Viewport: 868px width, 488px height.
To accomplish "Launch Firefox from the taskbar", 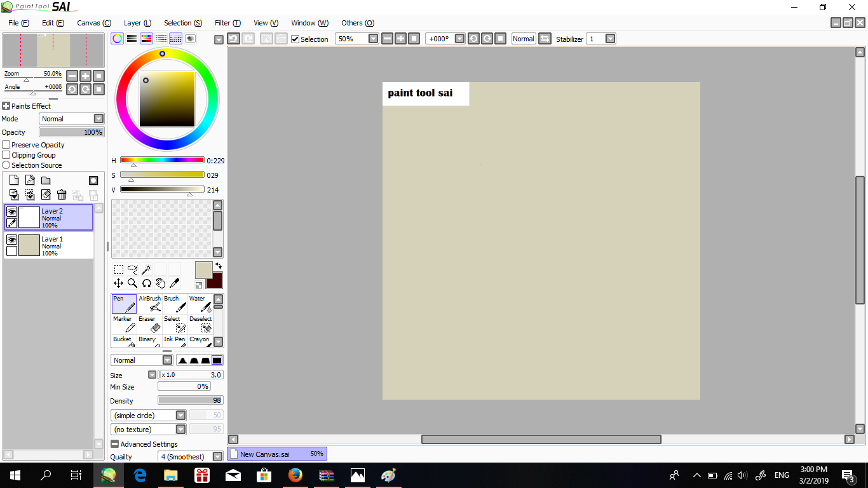I will (295, 475).
